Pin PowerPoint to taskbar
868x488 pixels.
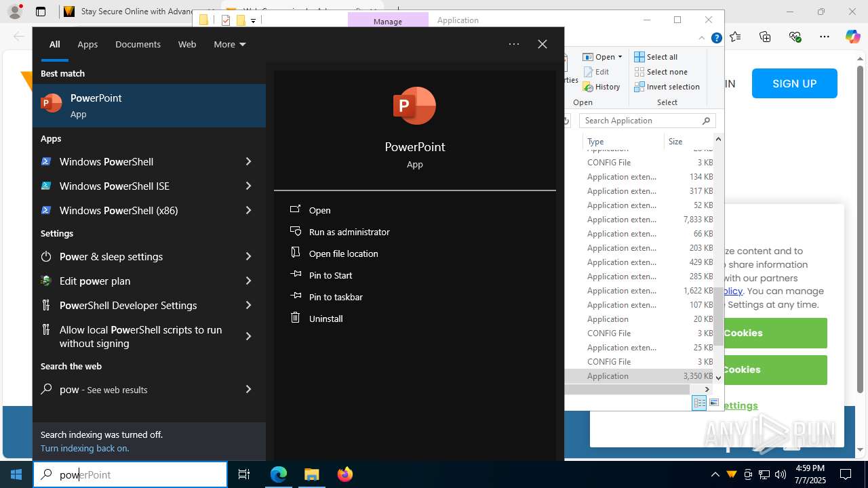tap(336, 297)
